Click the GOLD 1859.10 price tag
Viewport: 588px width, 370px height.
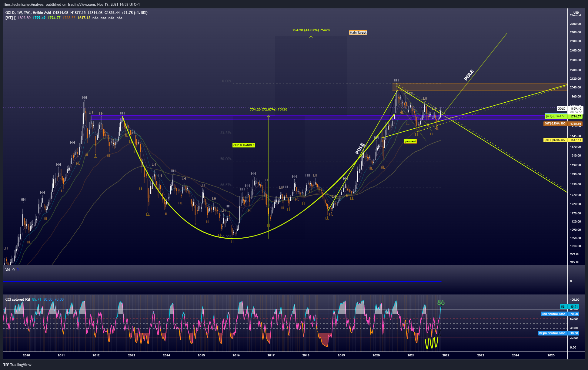tap(570, 108)
